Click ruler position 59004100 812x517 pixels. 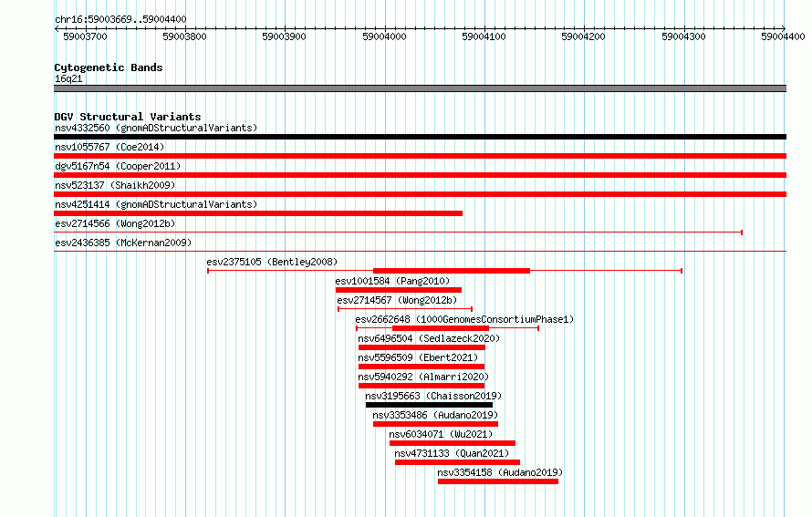click(x=484, y=36)
